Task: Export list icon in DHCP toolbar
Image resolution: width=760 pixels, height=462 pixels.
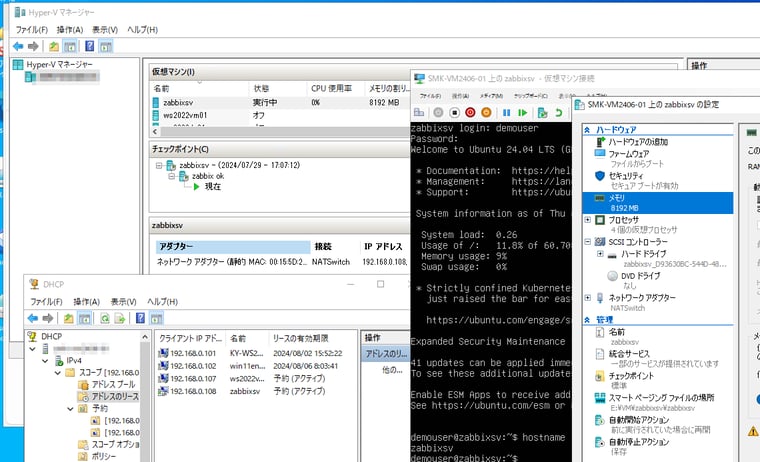Action: tap(120, 319)
